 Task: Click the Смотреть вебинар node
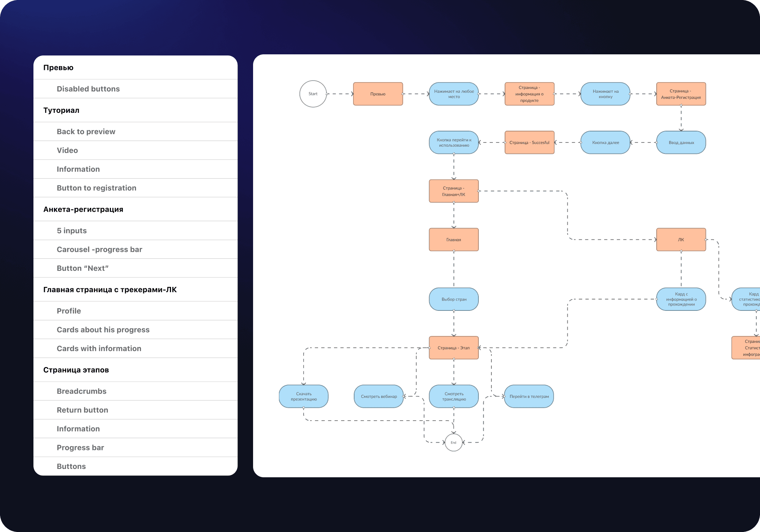[x=379, y=396]
